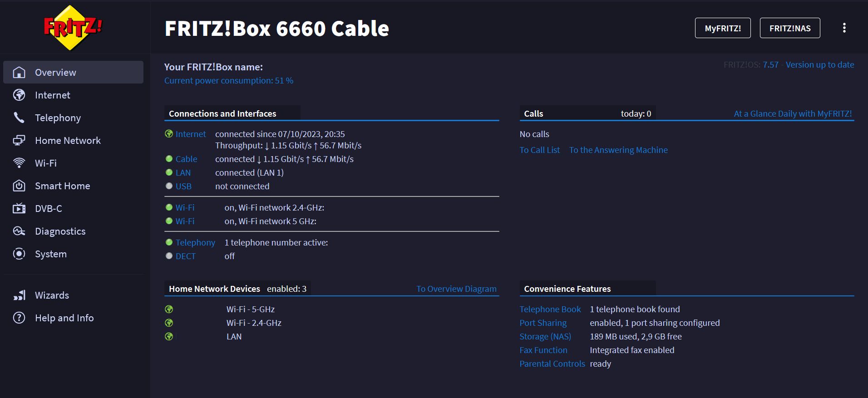Open To the Answering Machine link
Screen dimensions: 868x398
[618, 150]
